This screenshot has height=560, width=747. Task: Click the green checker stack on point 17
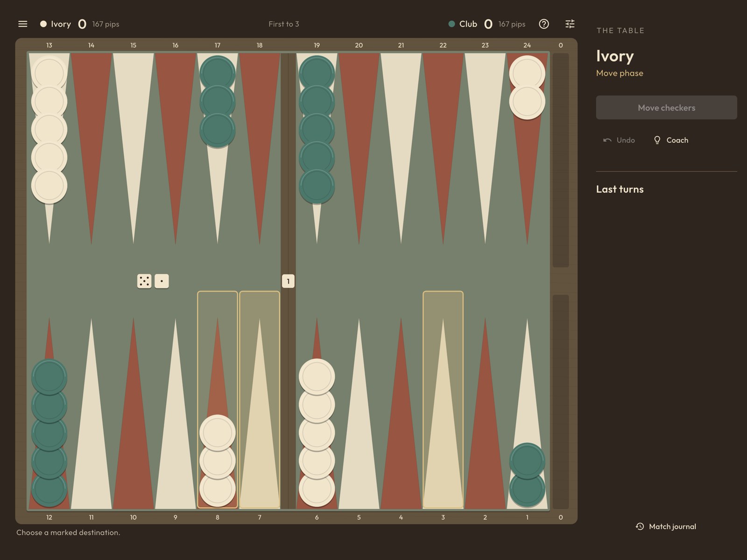[218, 101]
